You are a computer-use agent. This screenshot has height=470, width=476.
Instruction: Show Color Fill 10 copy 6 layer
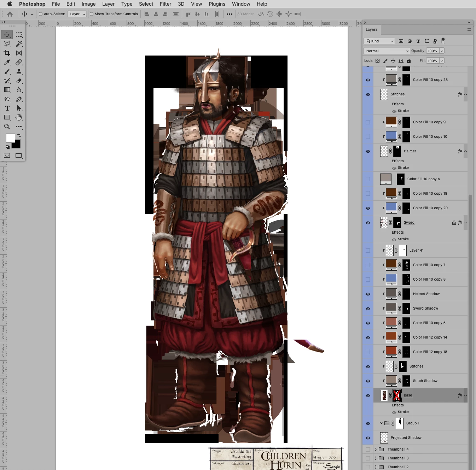(x=368, y=179)
